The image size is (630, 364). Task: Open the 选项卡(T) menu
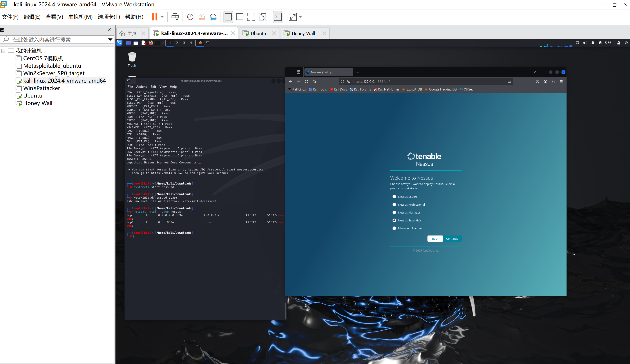click(109, 17)
